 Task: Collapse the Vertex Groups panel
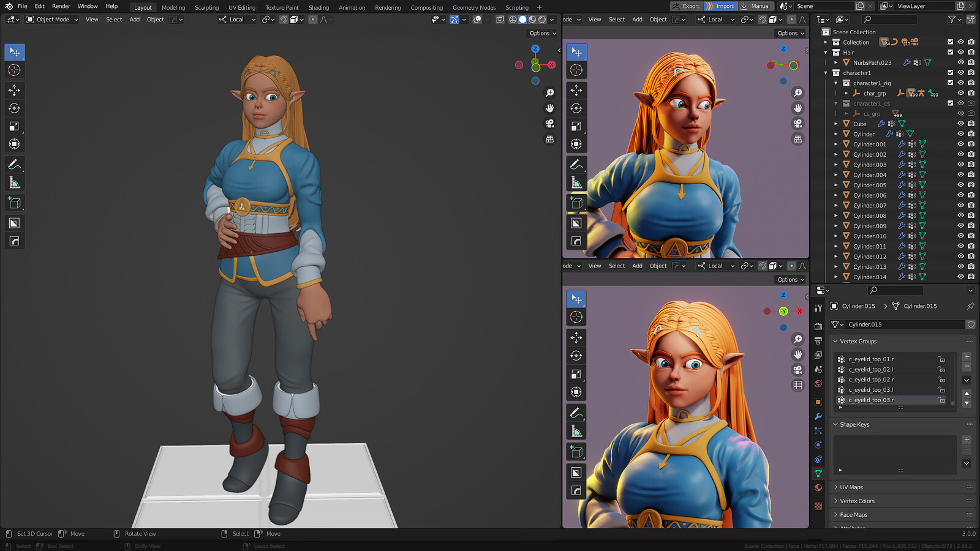pos(835,342)
